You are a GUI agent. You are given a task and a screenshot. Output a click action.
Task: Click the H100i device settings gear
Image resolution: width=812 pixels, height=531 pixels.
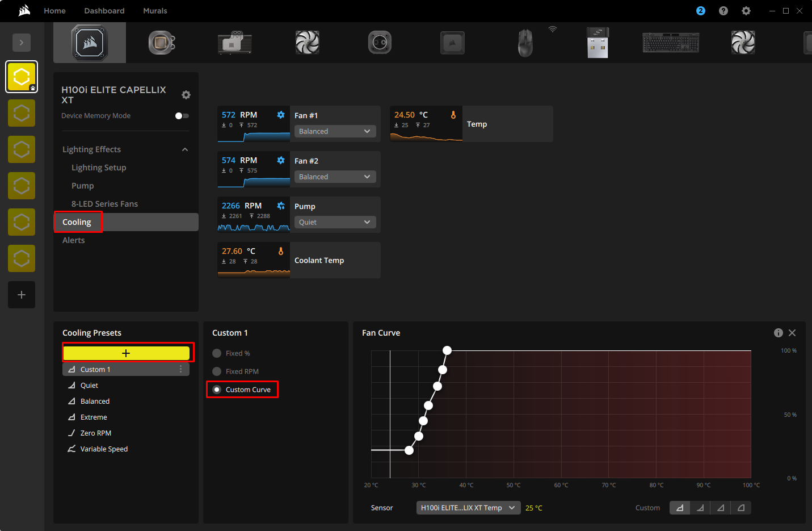tap(186, 95)
